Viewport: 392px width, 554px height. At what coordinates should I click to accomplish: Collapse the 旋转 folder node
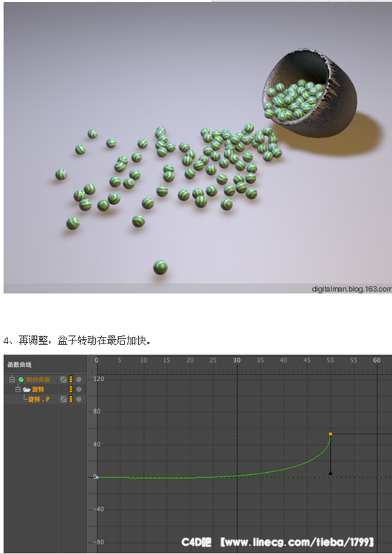[18, 389]
